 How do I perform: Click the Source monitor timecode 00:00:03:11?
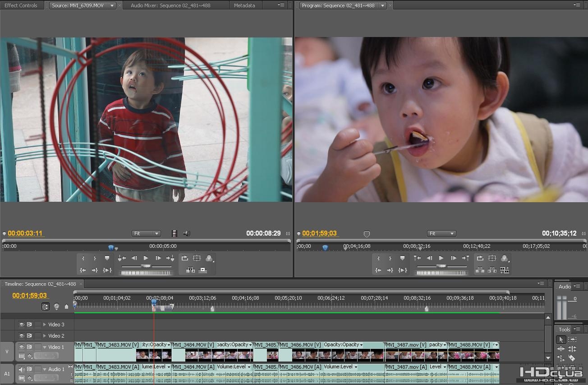(x=25, y=233)
